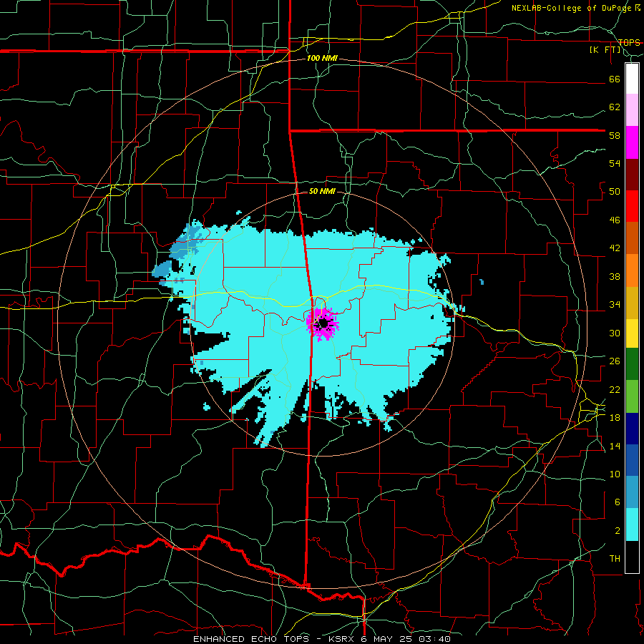
Task: Click the 6 MAY 25 date text
Action: click(x=388, y=639)
